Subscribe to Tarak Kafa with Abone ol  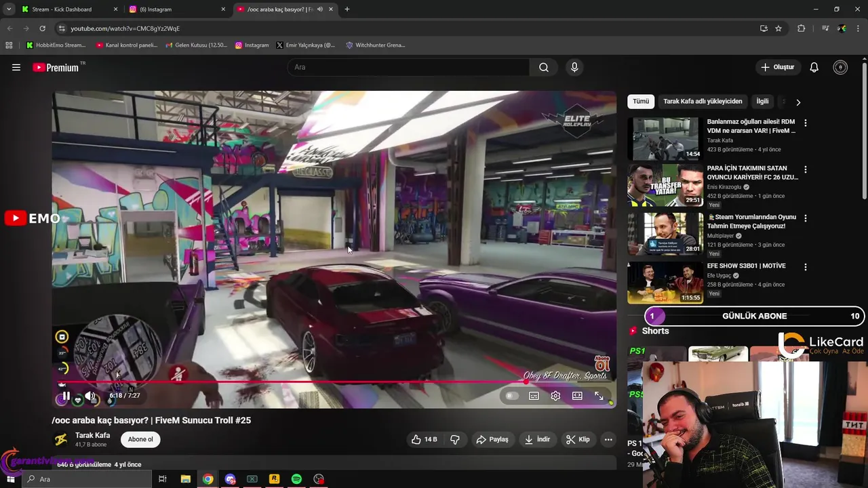140,439
